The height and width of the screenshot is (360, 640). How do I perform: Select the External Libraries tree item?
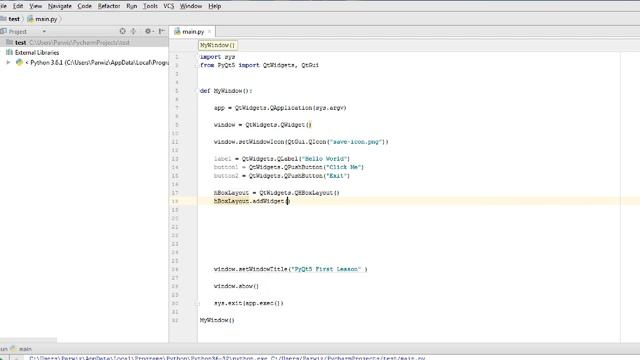pos(37,52)
